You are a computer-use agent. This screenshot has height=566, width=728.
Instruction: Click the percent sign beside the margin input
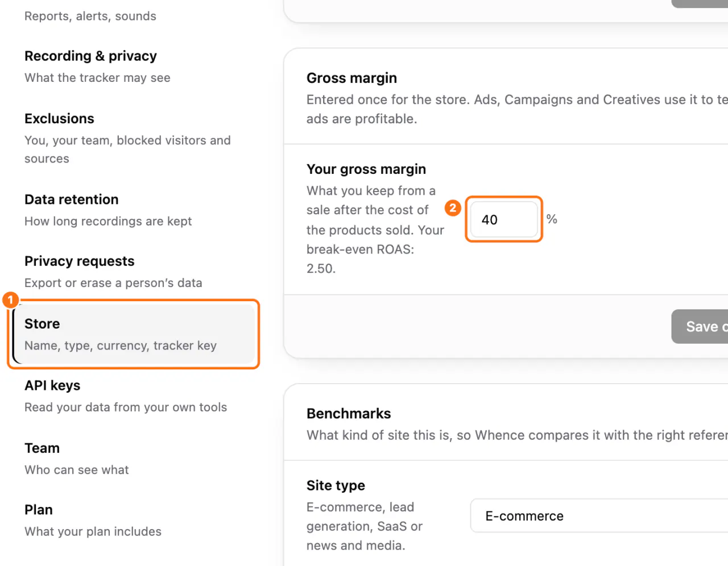(x=552, y=219)
